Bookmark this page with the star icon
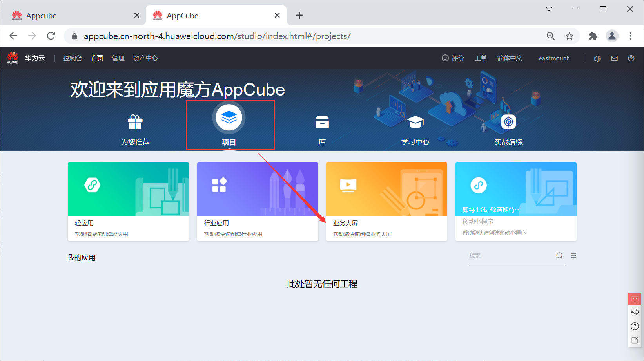 pos(570,36)
